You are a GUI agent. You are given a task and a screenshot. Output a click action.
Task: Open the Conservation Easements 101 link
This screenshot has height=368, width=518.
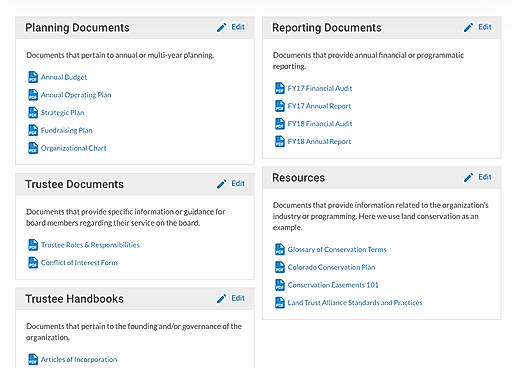333,285
